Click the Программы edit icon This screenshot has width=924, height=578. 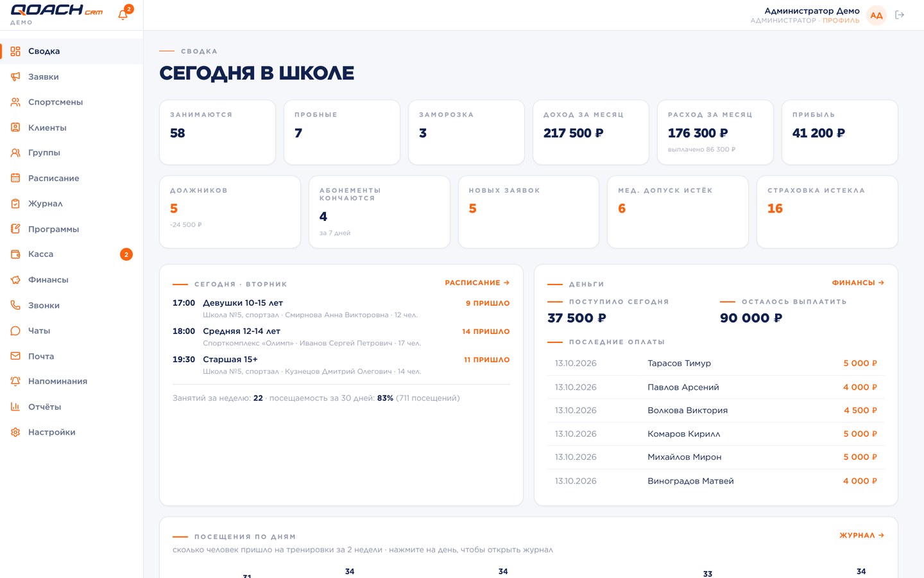tap(15, 229)
